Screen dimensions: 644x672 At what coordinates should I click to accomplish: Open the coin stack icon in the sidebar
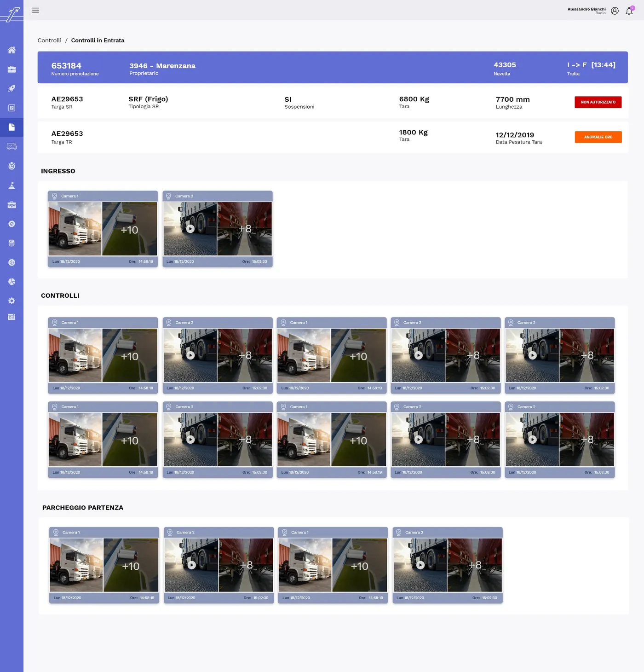coord(11,243)
